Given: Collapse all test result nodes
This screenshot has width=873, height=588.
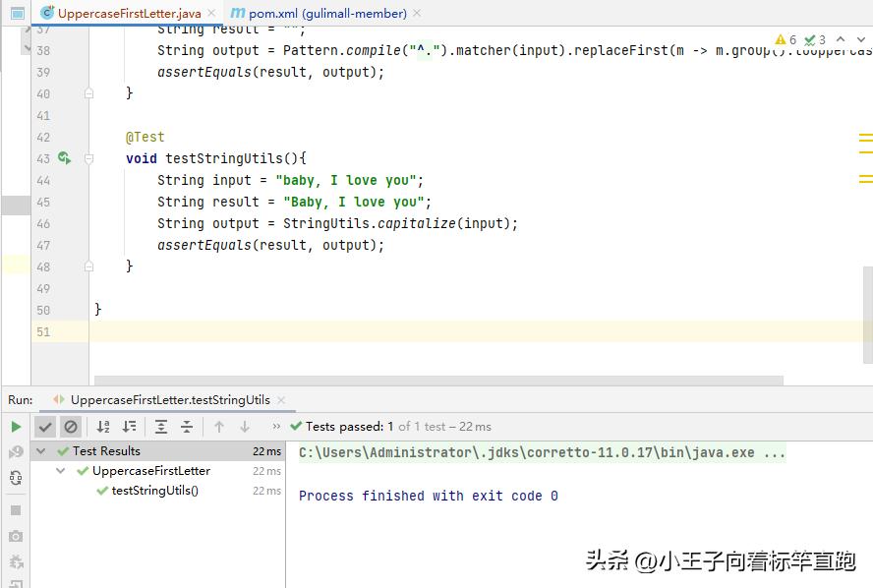Looking at the screenshot, I should click(x=187, y=427).
